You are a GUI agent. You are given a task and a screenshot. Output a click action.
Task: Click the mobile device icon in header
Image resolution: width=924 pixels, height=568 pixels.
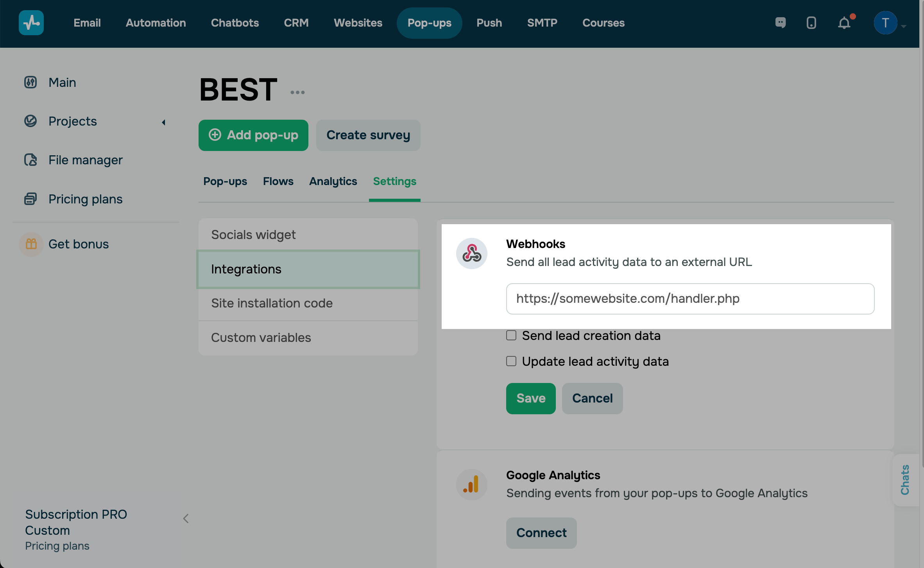[x=811, y=23]
